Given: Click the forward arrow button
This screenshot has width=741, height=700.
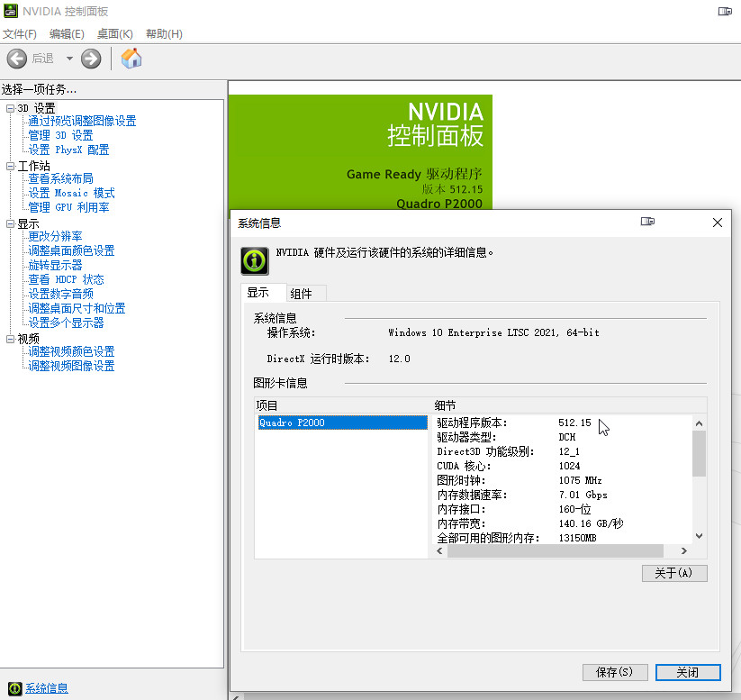Looking at the screenshot, I should (91, 59).
